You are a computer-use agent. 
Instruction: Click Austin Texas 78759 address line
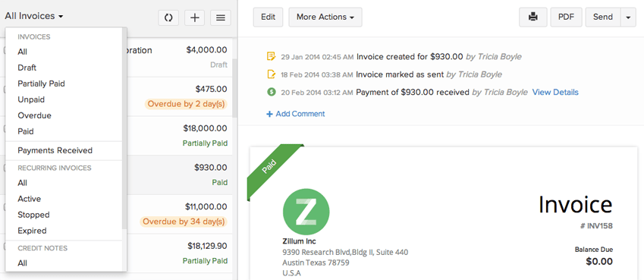316,263
